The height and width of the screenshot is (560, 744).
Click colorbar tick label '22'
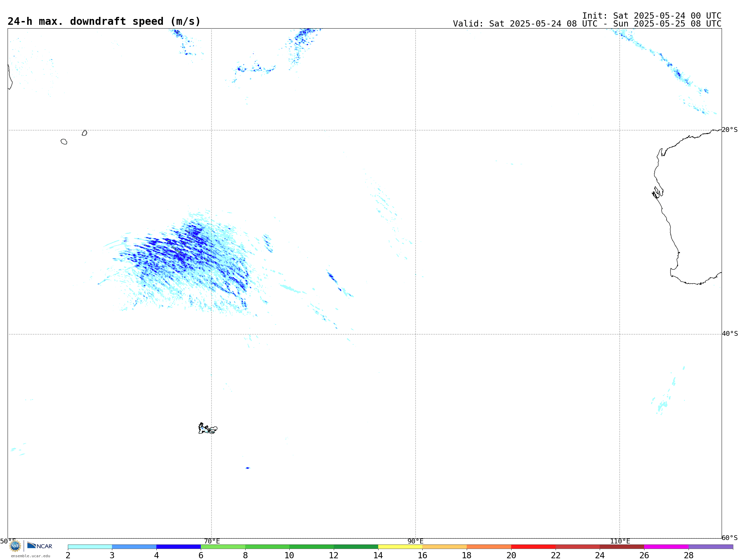pyautogui.click(x=556, y=556)
